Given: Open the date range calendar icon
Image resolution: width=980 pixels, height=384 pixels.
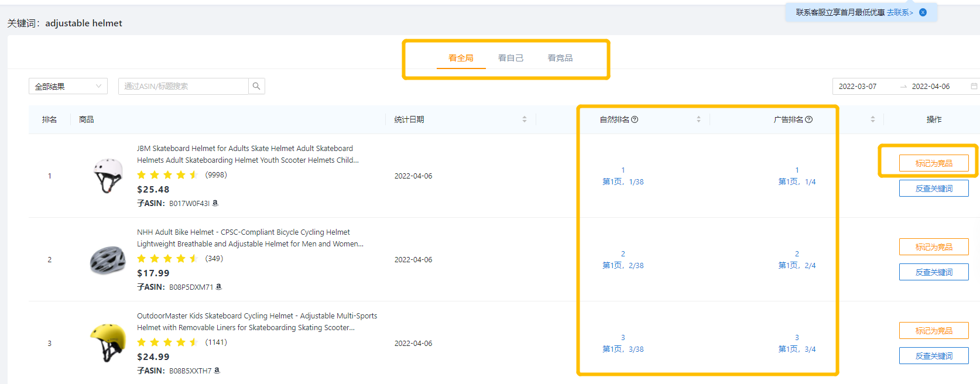Looking at the screenshot, I should (x=974, y=86).
